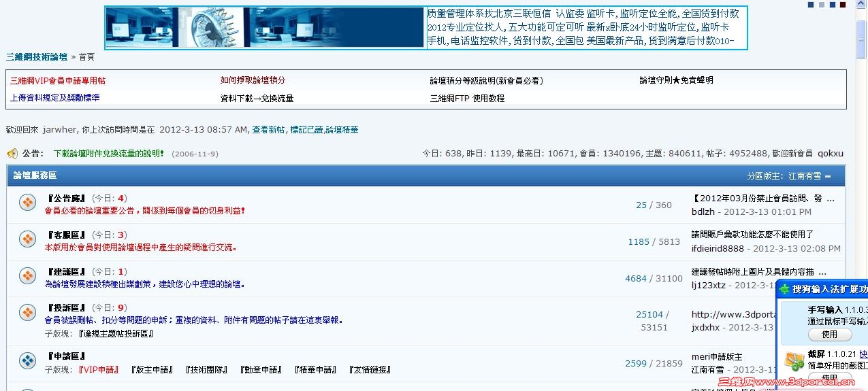Open 『精華申請』 subforum
The width and height of the screenshot is (868, 391).
(317, 370)
